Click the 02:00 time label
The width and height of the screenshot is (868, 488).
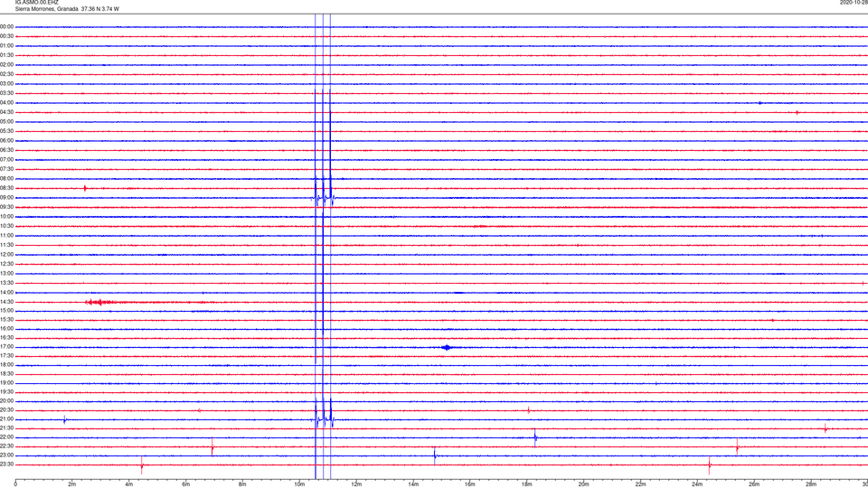pyautogui.click(x=6, y=65)
